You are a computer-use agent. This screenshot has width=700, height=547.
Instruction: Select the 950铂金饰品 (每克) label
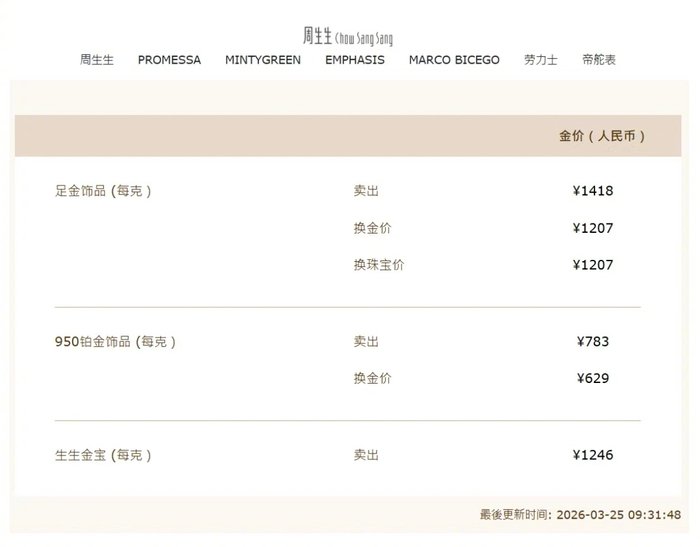[116, 342]
